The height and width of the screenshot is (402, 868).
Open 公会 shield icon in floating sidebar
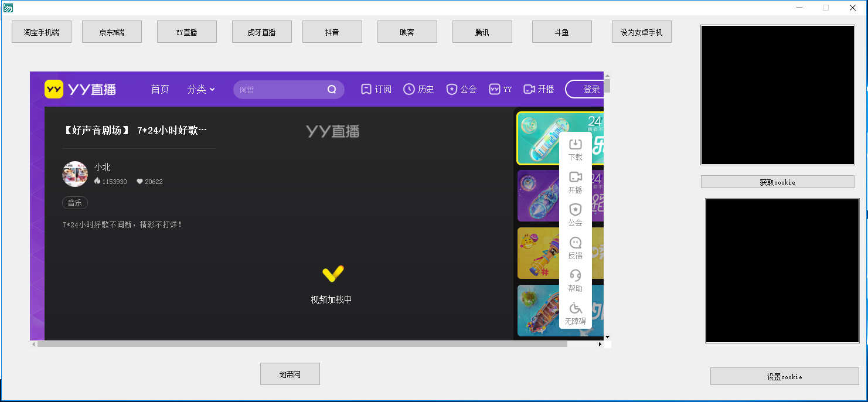pyautogui.click(x=575, y=210)
